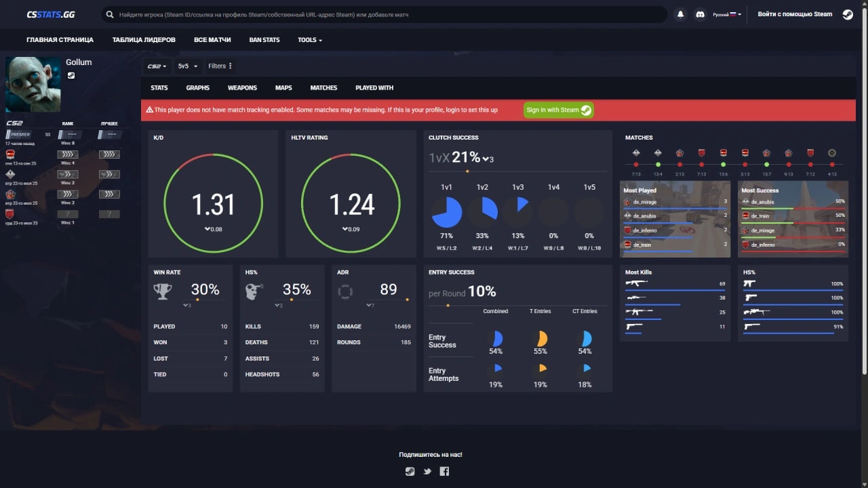Click the green Sign in with Steam button
The width and height of the screenshot is (868, 488).
coord(559,110)
